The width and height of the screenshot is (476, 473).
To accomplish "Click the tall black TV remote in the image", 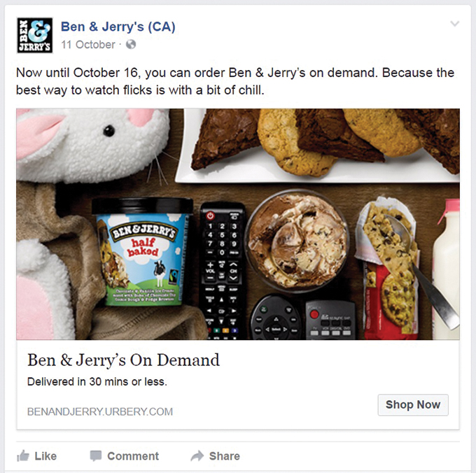I will coord(223,271).
